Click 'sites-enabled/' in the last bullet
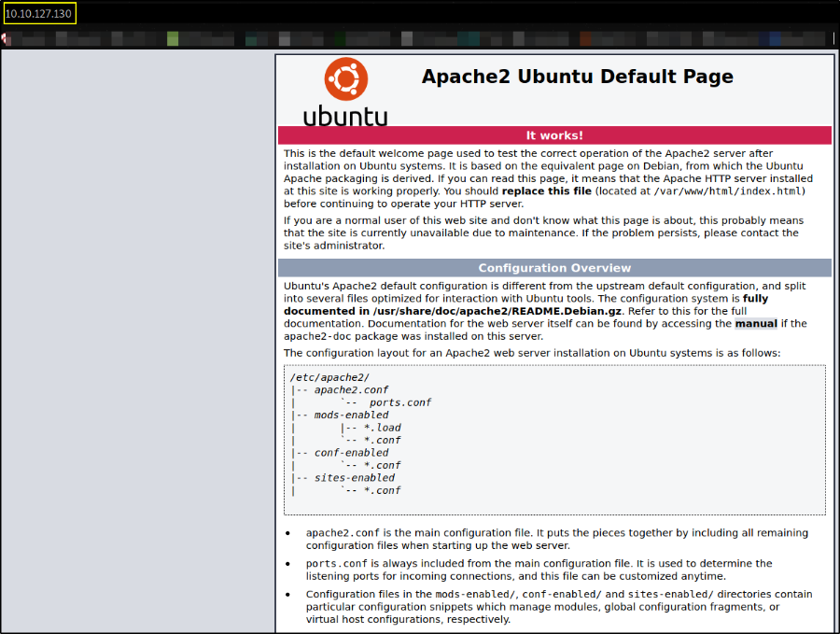Image resolution: width=840 pixels, height=634 pixels. point(671,595)
